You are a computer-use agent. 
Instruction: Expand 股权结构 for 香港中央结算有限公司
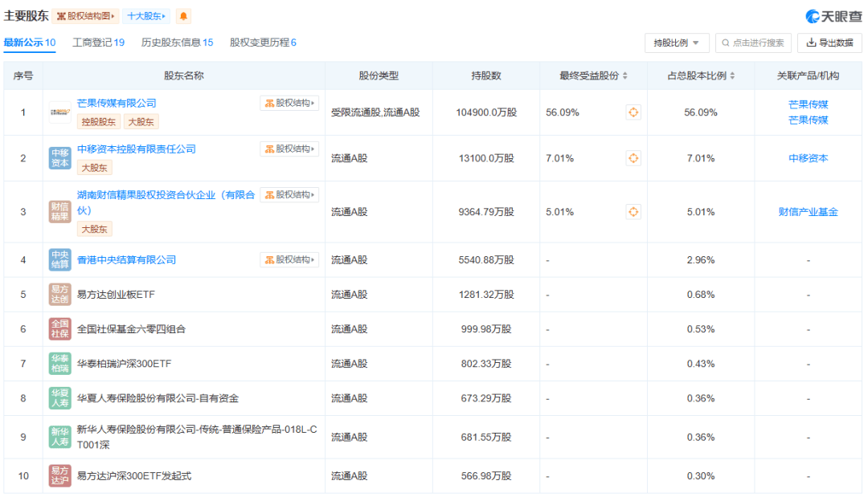tap(289, 260)
